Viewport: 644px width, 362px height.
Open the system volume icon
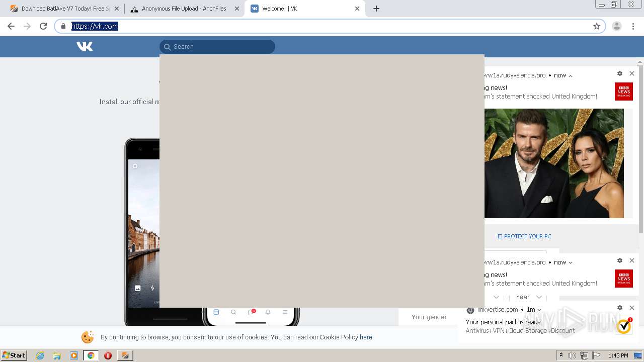pos(572,355)
